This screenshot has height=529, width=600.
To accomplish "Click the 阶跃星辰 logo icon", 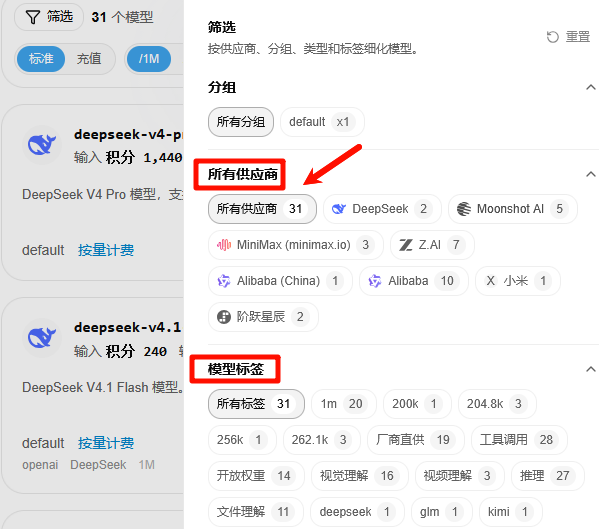I will tap(224, 317).
